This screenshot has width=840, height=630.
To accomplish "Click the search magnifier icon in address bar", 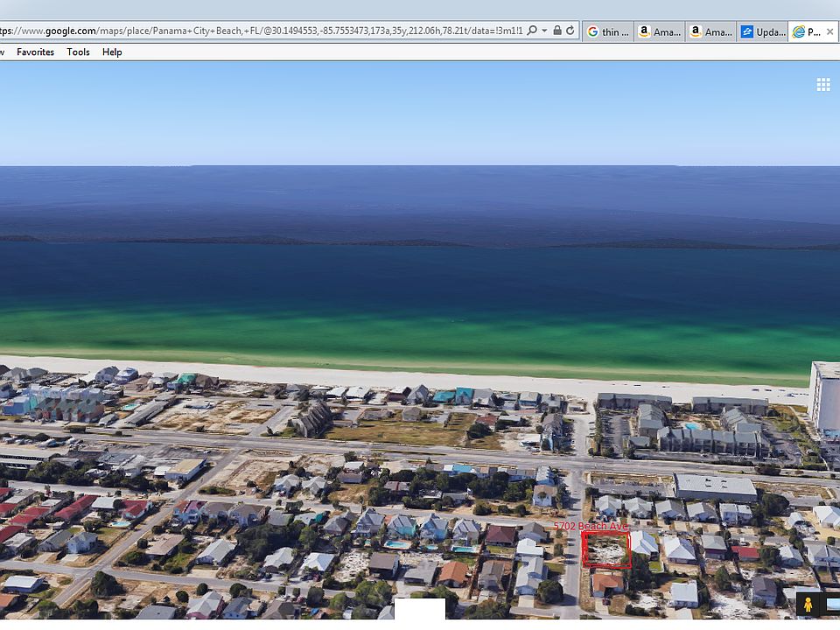I will (532, 31).
